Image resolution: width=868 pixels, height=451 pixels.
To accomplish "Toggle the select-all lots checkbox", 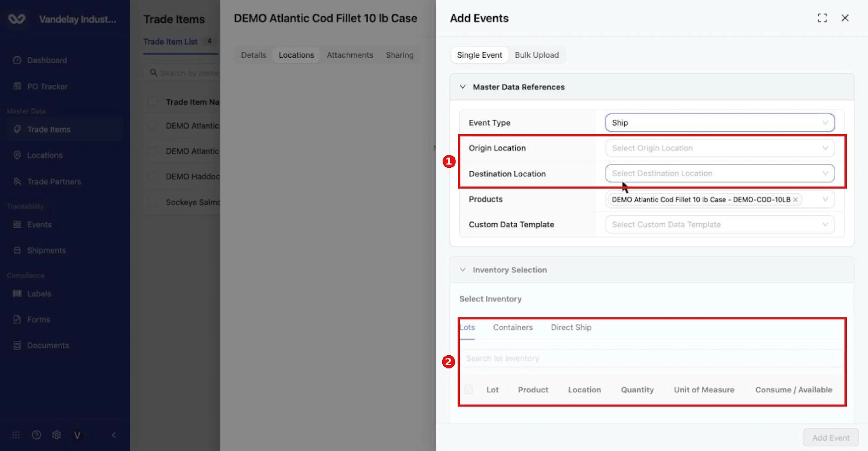I will point(468,389).
